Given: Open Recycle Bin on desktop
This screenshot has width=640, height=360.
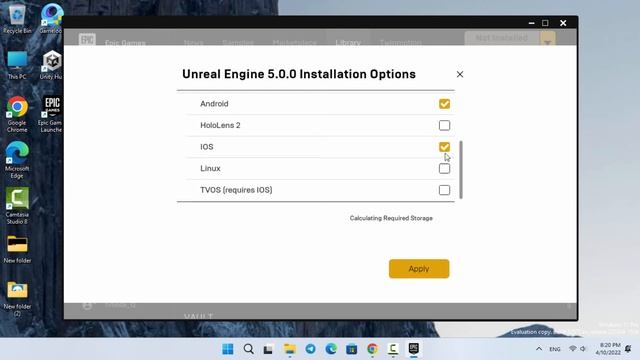Looking at the screenshot, I should pyautogui.click(x=17, y=20).
